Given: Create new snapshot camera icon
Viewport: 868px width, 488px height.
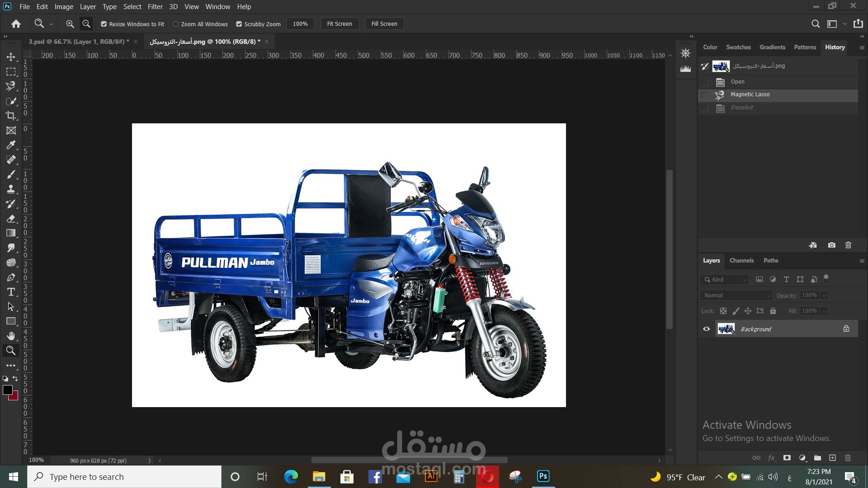Looking at the screenshot, I should (x=831, y=245).
